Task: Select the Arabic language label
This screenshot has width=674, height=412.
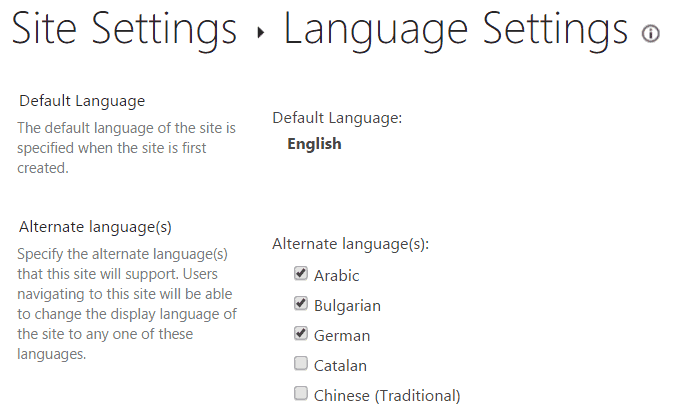Action: pos(336,275)
